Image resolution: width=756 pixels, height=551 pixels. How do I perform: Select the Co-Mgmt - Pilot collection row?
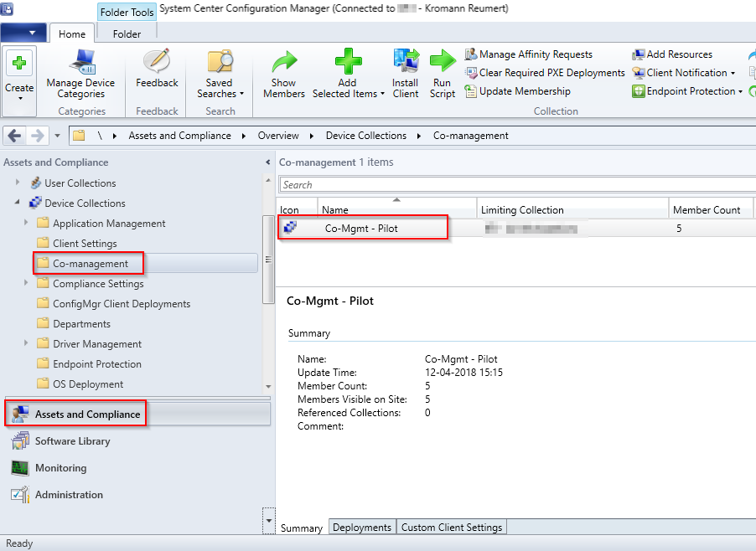point(516,229)
